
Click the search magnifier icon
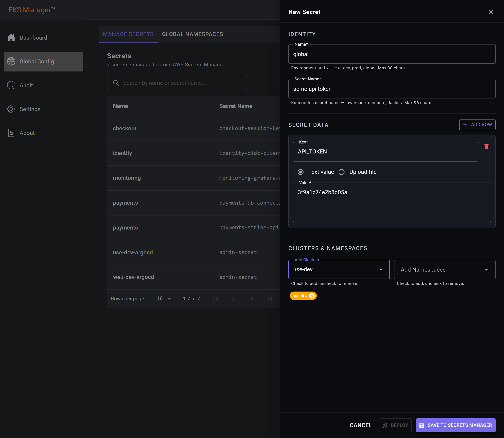click(116, 83)
